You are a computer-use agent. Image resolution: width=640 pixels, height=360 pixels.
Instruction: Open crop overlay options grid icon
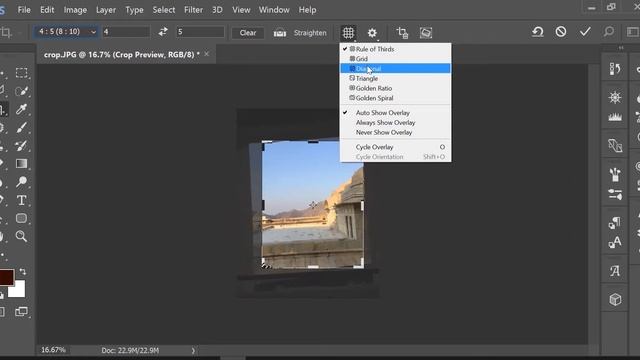(348, 33)
